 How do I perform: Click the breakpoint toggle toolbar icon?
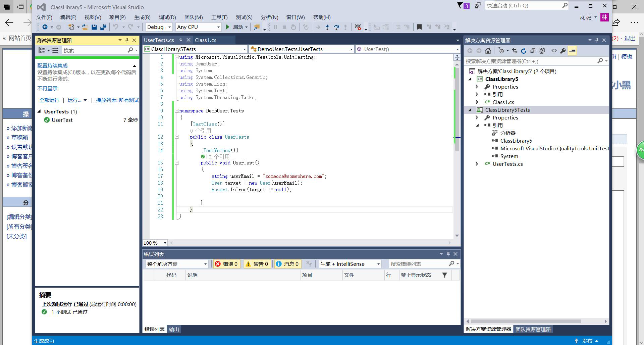358,27
